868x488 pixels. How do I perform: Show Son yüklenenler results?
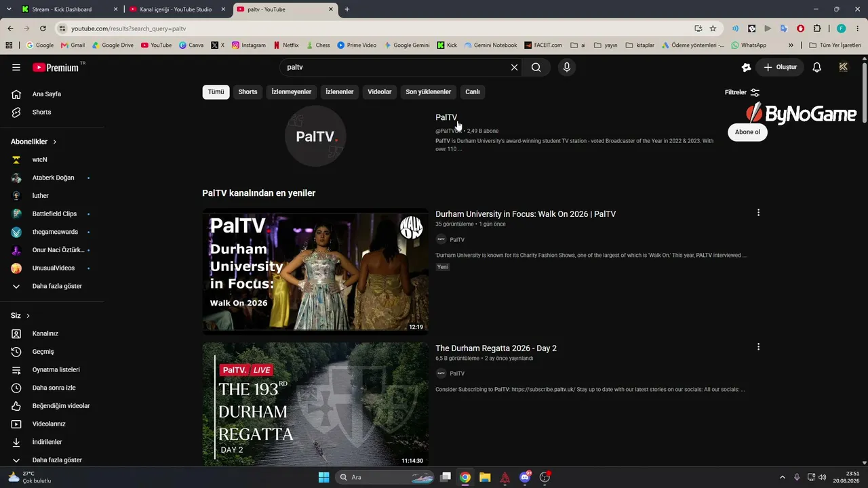tap(429, 92)
